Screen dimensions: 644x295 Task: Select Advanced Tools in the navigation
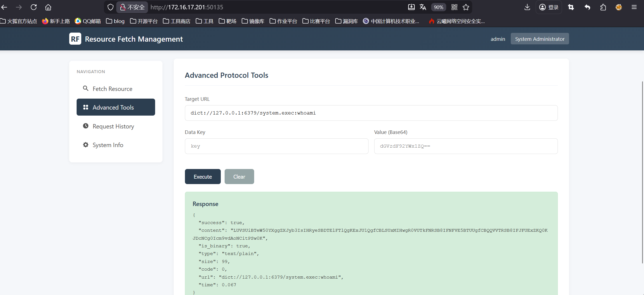(x=116, y=107)
